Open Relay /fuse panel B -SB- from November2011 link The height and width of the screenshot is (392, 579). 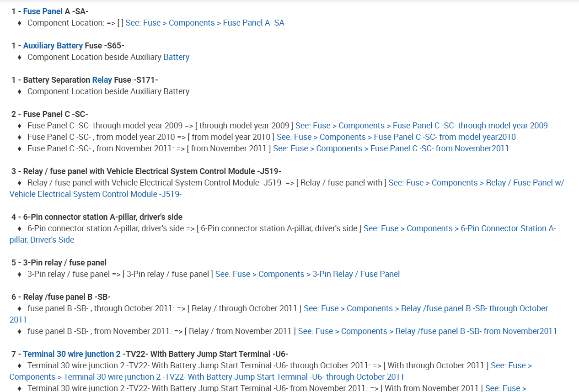click(x=427, y=331)
